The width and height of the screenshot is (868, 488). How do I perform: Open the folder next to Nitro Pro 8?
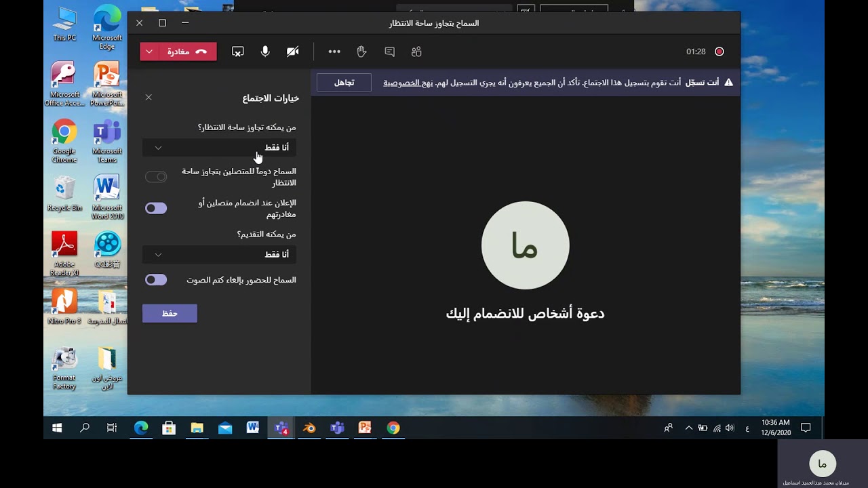(x=107, y=306)
